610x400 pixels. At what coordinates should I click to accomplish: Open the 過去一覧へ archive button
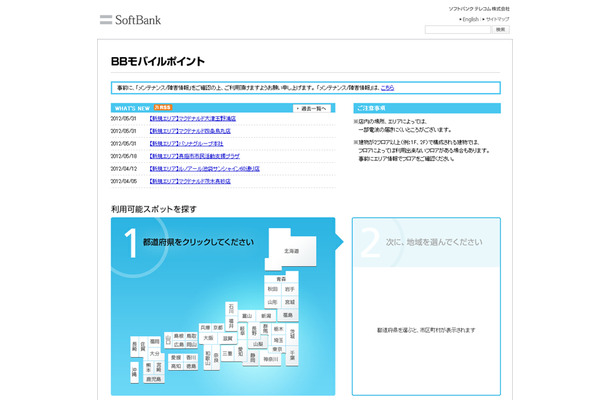[x=312, y=108]
